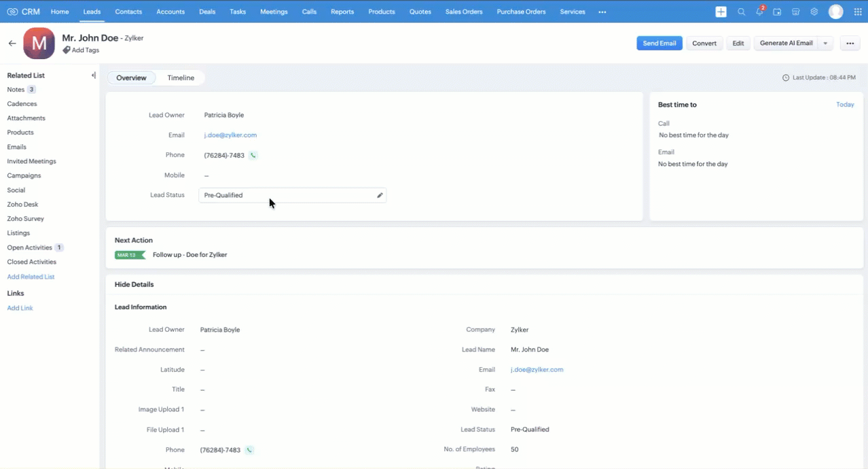Go back with the left arrow icon

point(12,43)
